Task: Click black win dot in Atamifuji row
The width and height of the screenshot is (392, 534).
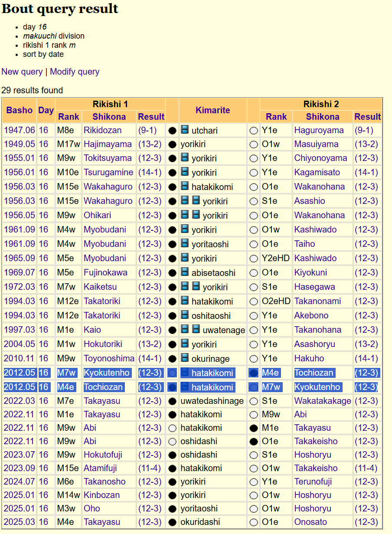Action: 172,468
